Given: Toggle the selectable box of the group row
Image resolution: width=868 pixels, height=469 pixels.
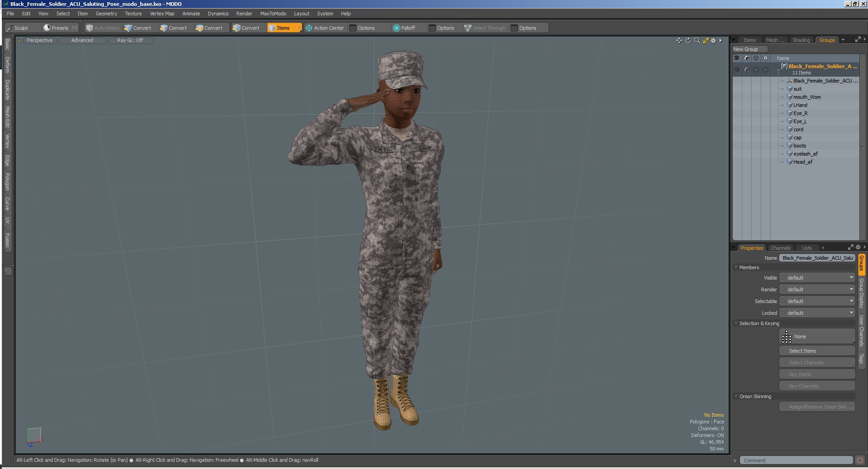Looking at the screenshot, I should pos(756,69).
